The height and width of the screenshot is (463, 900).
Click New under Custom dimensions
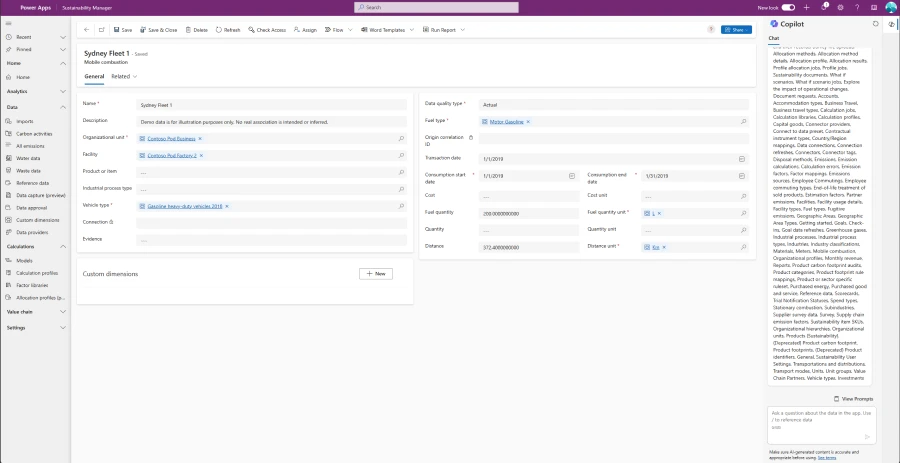point(376,273)
